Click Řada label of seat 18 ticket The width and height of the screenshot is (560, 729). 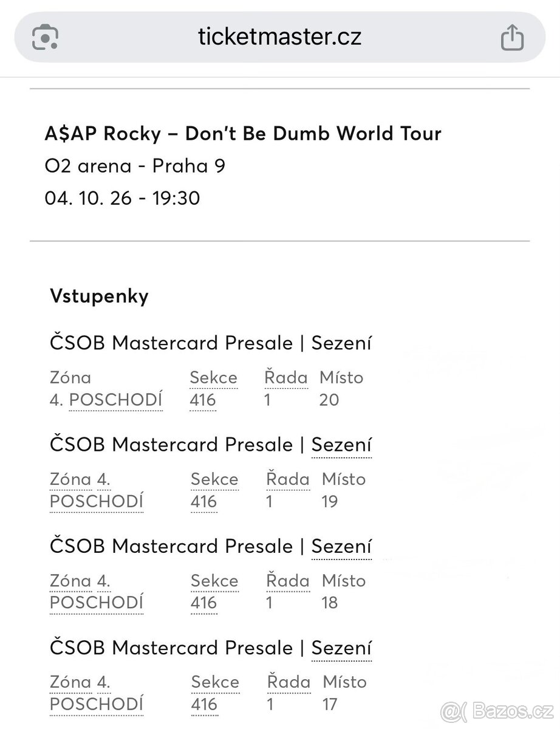(288, 581)
